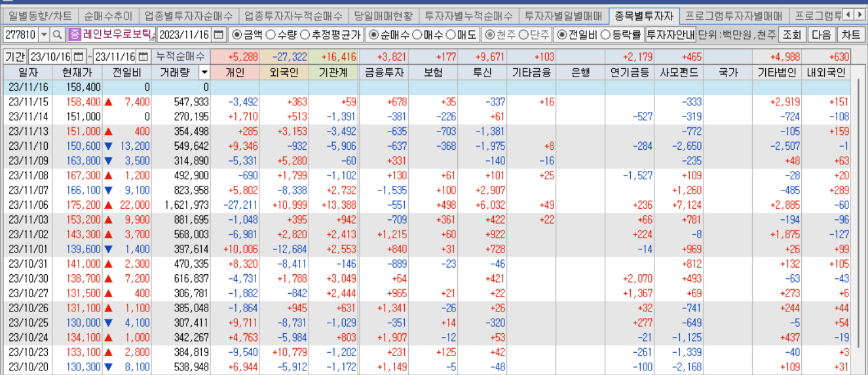Screen dimensions: 868x375
Task: Open calendar icon for start date 23/10/16
Action: [79, 57]
